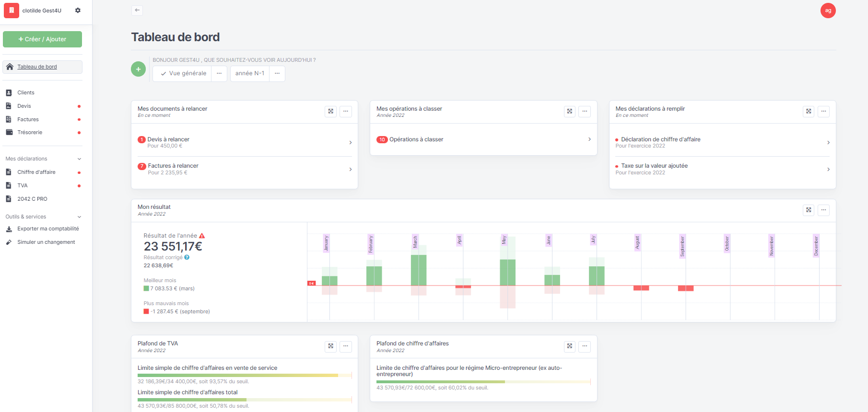Expand the Mon résultat widget to fullscreen
868x412 pixels.
(x=809, y=210)
